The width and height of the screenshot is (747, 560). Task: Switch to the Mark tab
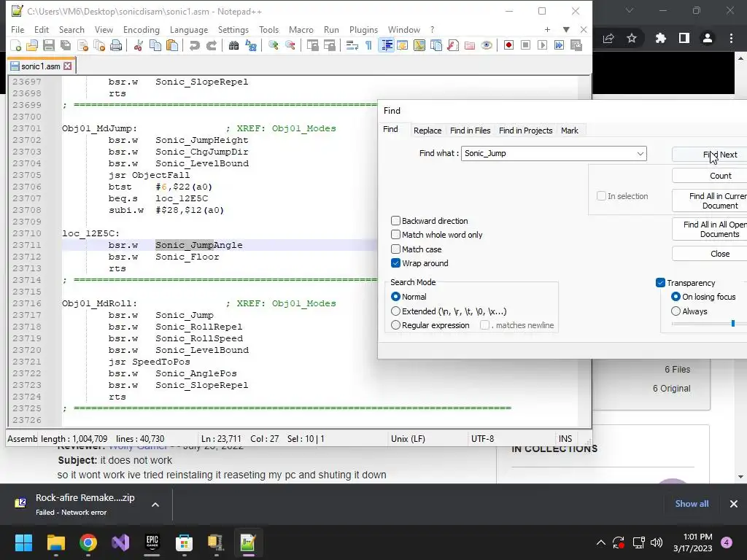(x=569, y=131)
